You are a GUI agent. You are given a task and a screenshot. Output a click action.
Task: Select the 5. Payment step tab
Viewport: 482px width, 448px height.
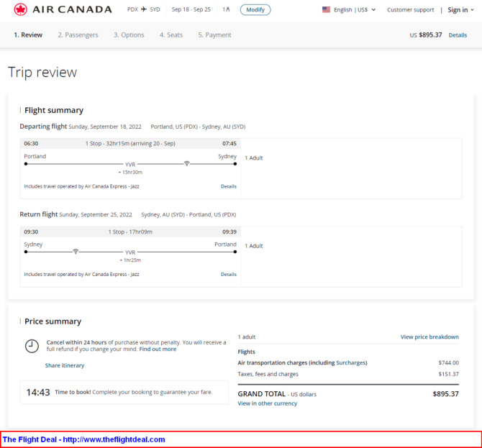click(x=214, y=35)
